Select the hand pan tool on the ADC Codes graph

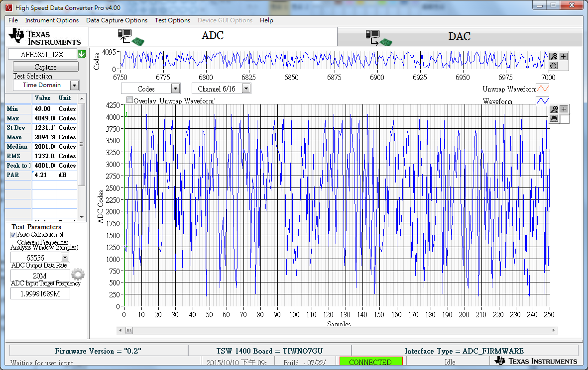coord(554,119)
